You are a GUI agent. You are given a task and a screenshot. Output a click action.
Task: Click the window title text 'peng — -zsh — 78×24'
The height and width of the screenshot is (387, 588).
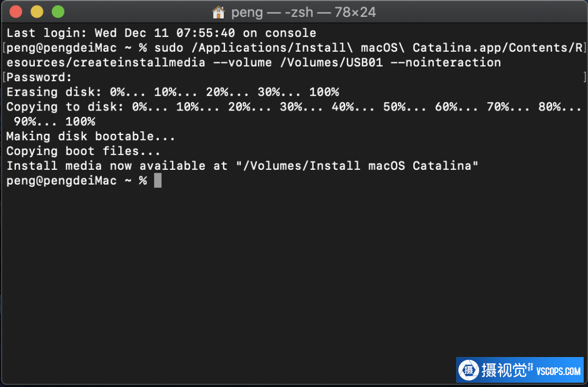tap(303, 13)
